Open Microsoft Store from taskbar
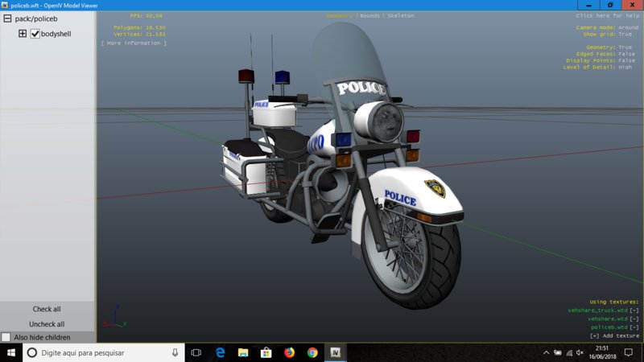Viewport: 644px width, 362px height. pyautogui.click(x=266, y=352)
